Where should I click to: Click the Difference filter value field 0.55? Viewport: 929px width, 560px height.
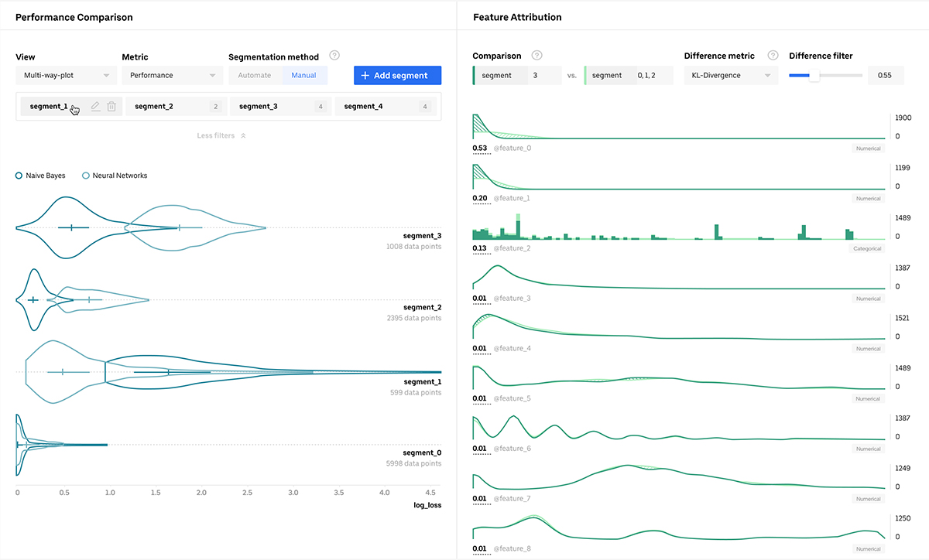886,75
